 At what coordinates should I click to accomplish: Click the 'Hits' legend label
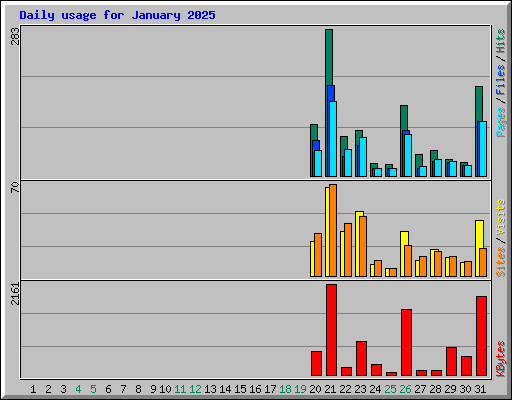coord(501,41)
